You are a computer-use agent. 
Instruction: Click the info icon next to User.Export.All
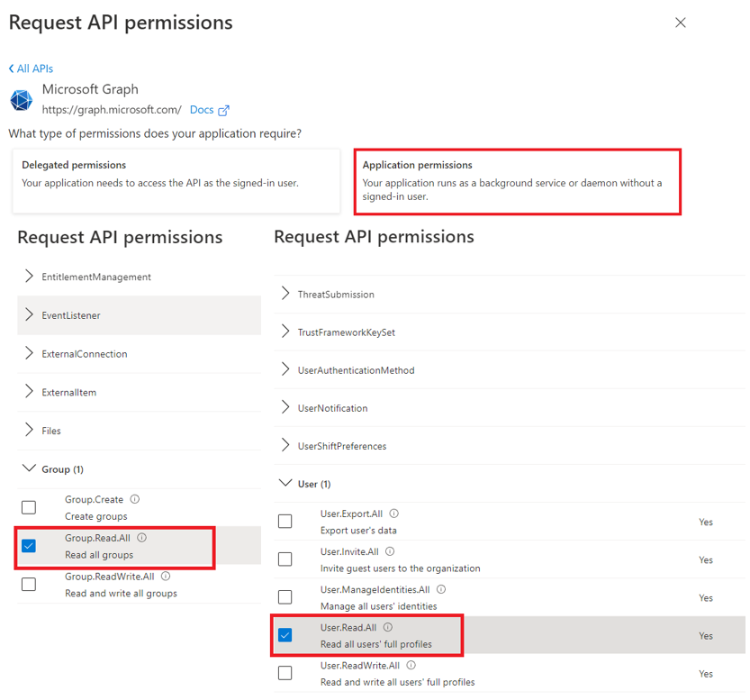click(393, 514)
